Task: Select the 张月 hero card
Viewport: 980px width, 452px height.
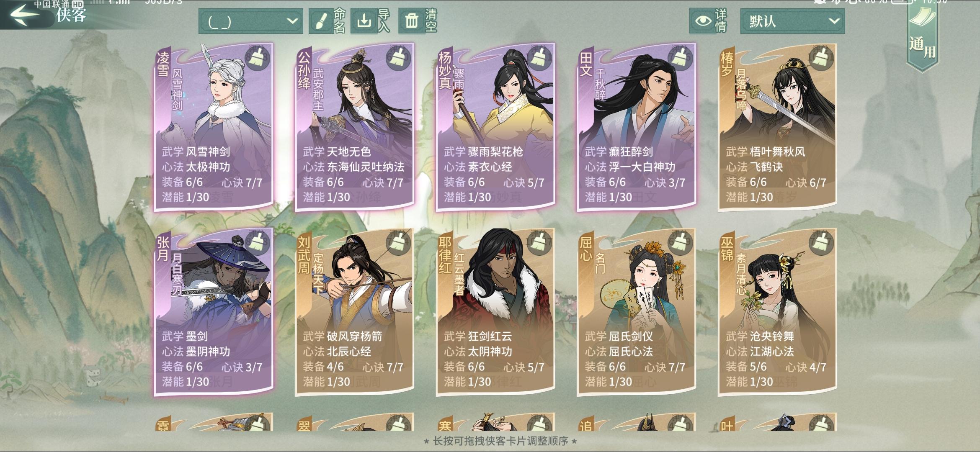Action: (x=214, y=311)
